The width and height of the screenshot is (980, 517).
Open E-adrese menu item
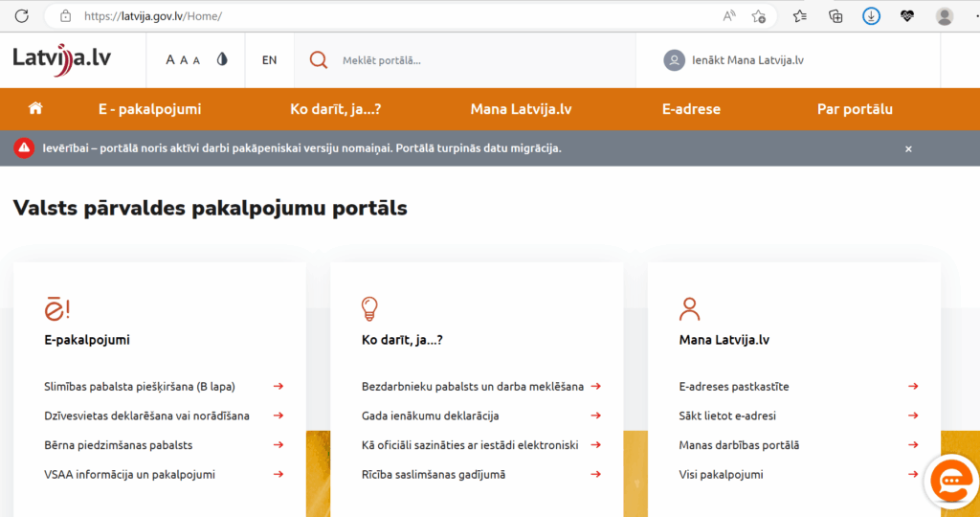click(x=691, y=109)
